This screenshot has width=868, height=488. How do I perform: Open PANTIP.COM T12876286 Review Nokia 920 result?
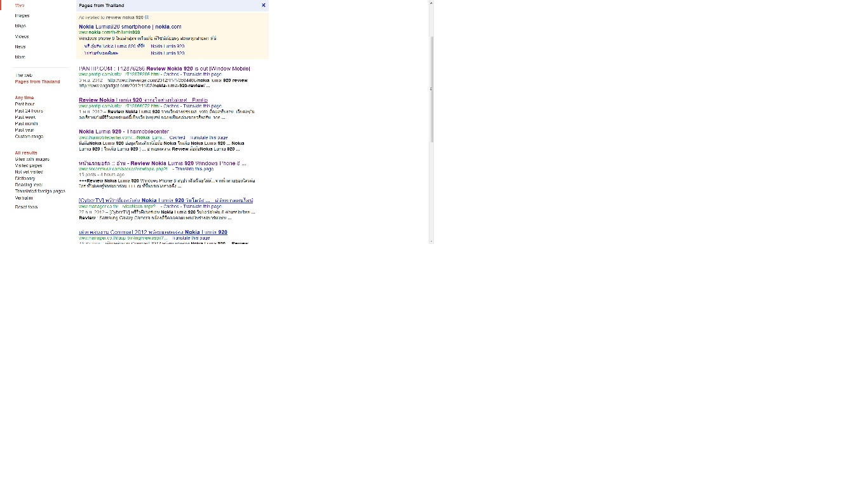tap(165, 68)
